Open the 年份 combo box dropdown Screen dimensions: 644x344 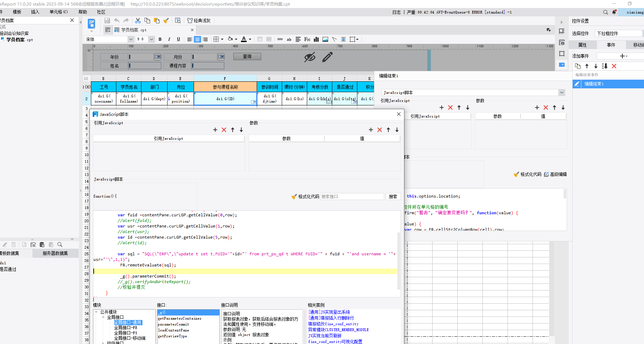coord(158,57)
